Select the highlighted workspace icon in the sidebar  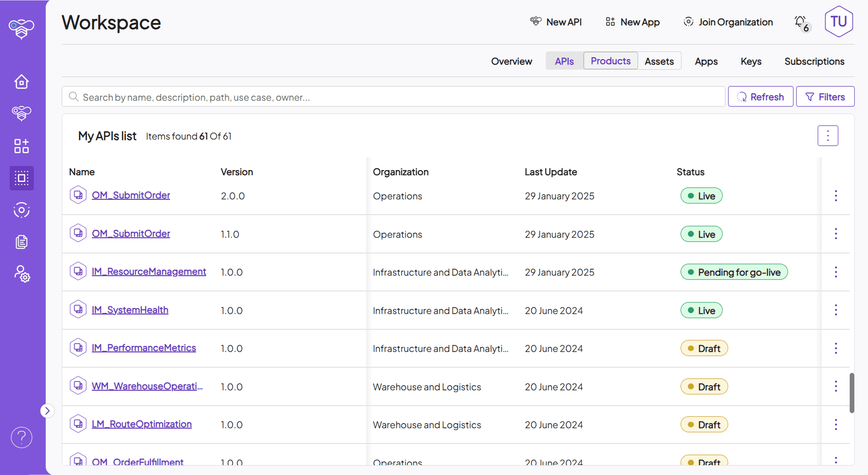21,178
